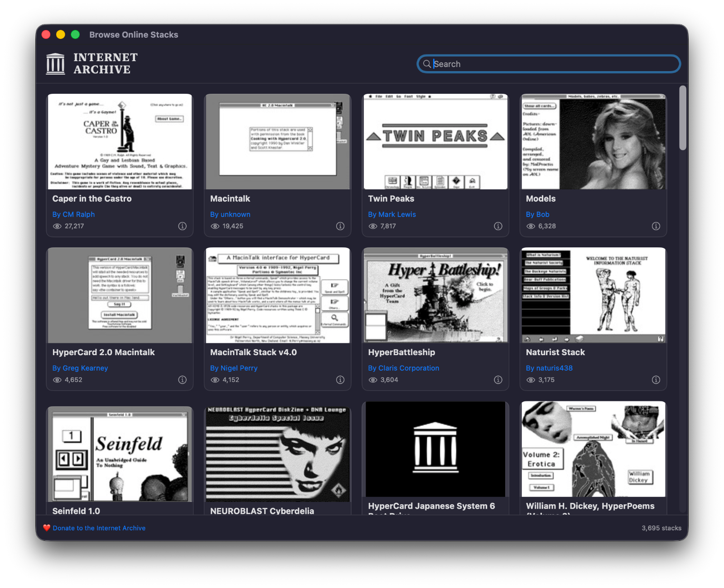Select the title Caper in the Castro

92,198
